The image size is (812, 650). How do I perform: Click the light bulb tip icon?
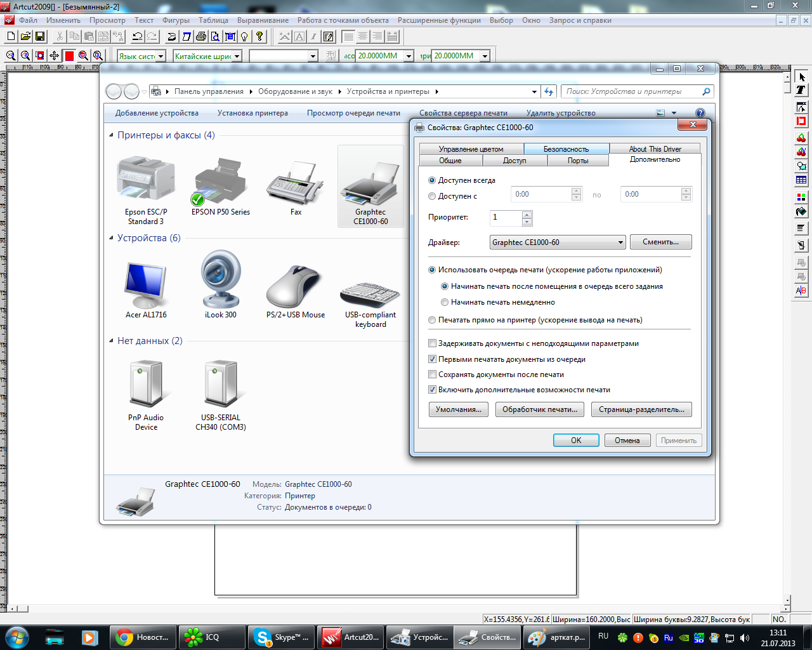[x=244, y=37]
